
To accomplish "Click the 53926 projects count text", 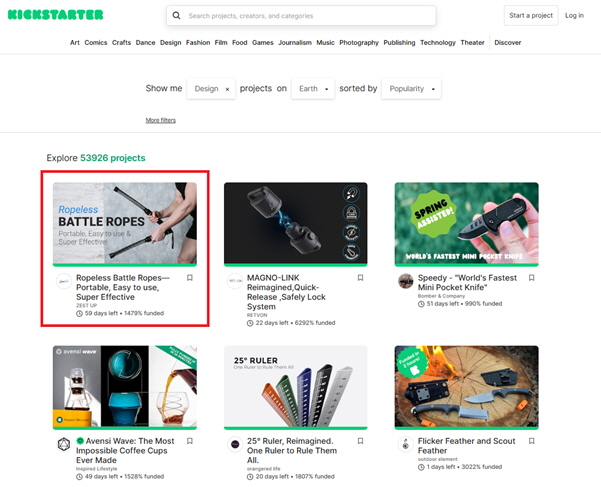I will (x=113, y=158).
